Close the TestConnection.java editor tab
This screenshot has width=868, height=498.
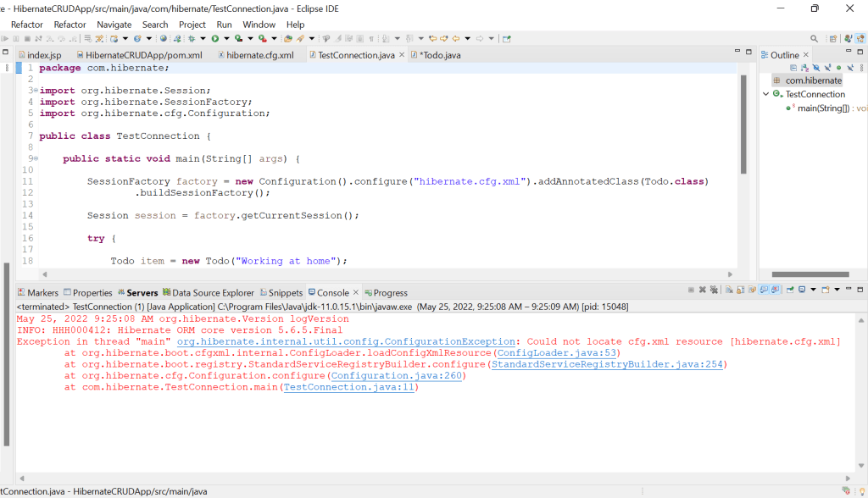point(402,55)
